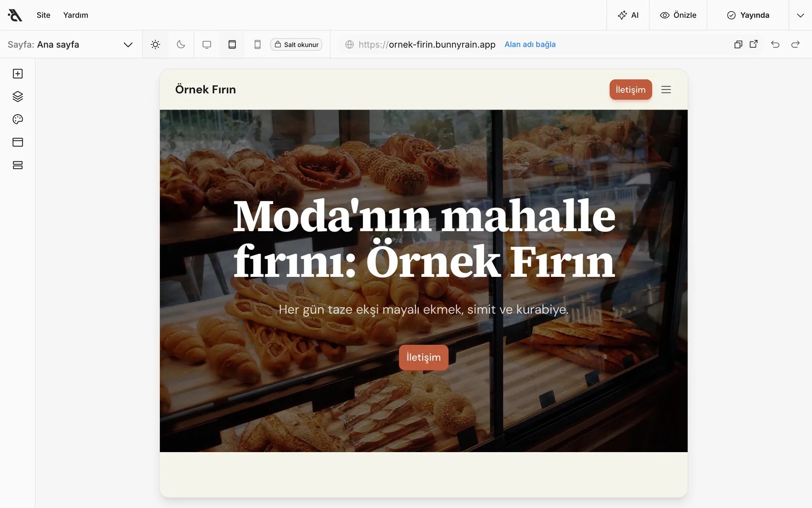
Task: Click the Önizle preview button
Action: (x=678, y=15)
